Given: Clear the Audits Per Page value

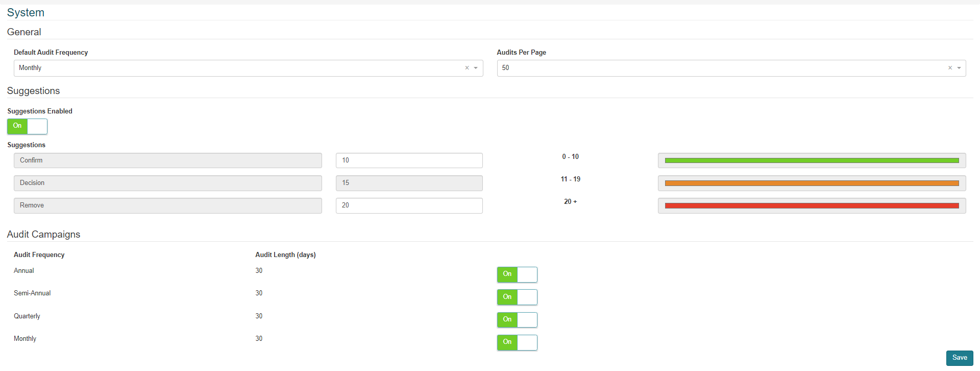Looking at the screenshot, I should [950, 68].
